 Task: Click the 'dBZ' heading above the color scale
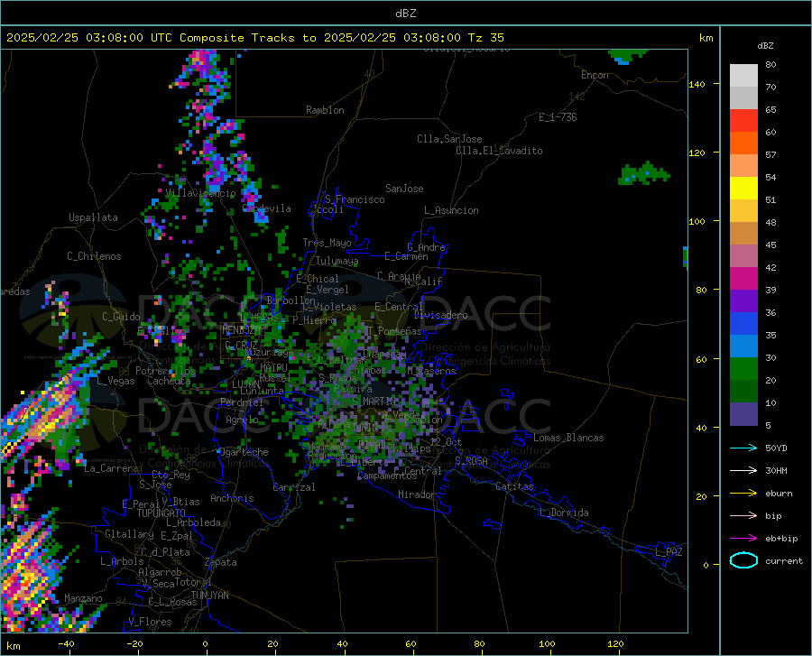765,45
